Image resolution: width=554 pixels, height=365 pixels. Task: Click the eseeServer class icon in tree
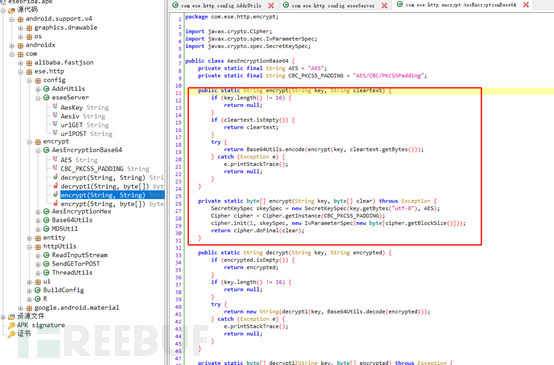46,98
